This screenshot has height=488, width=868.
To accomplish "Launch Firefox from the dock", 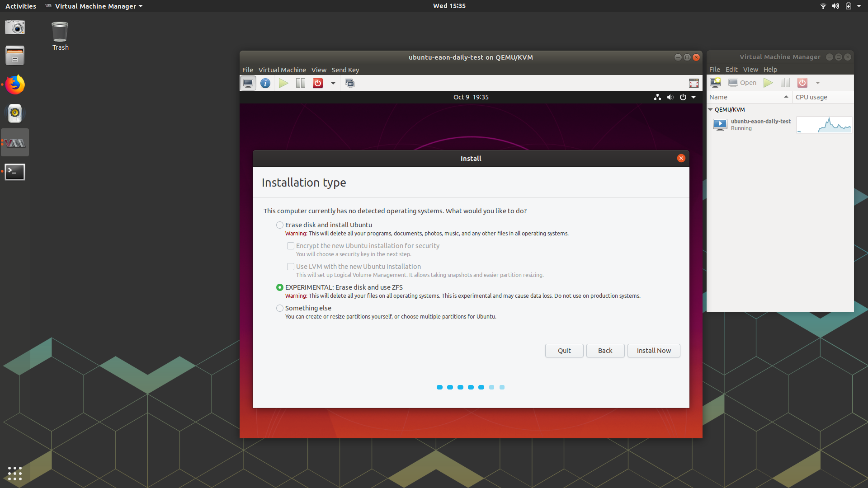I will [x=15, y=84].
